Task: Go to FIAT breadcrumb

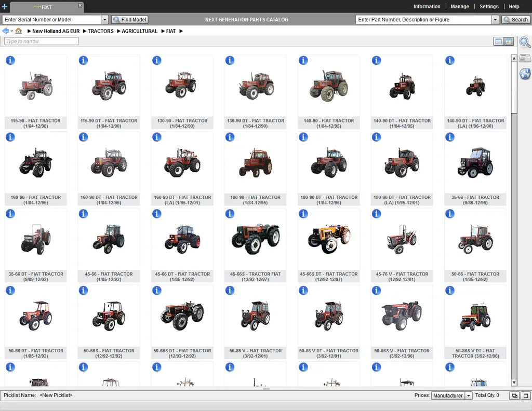Action: click(170, 31)
